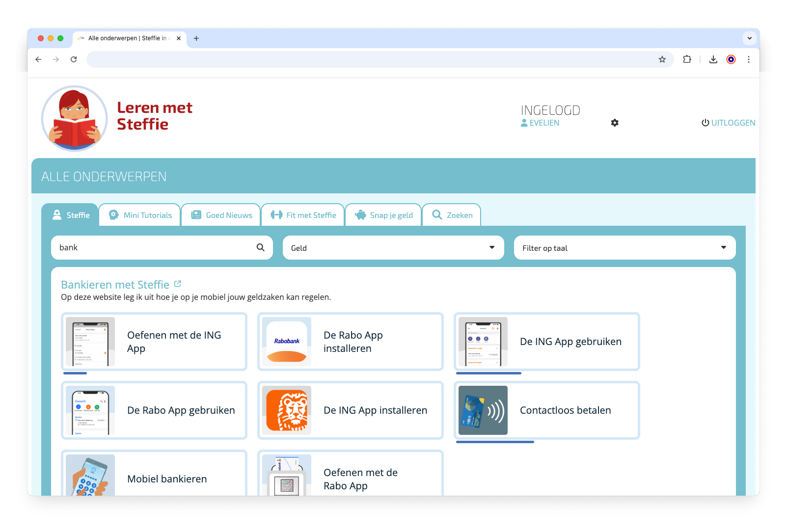Open the external link icon beside Bankieren met Steffie
Viewport: 787px width, 532px height.
point(178,284)
